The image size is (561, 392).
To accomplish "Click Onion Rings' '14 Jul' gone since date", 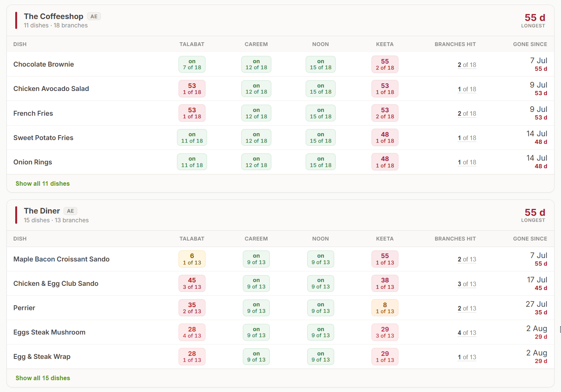I will click(537, 158).
